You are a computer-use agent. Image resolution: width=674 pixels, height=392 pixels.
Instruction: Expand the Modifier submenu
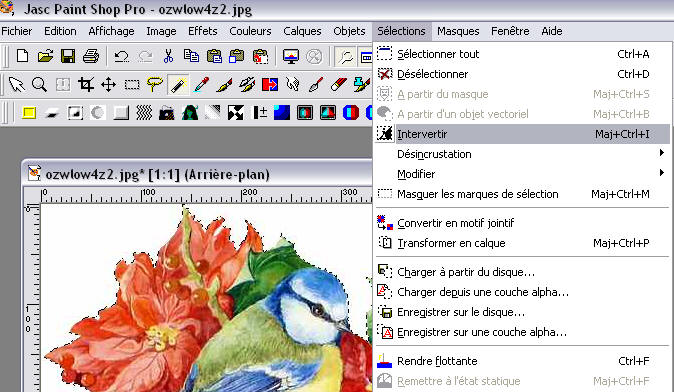click(x=522, y=174)
